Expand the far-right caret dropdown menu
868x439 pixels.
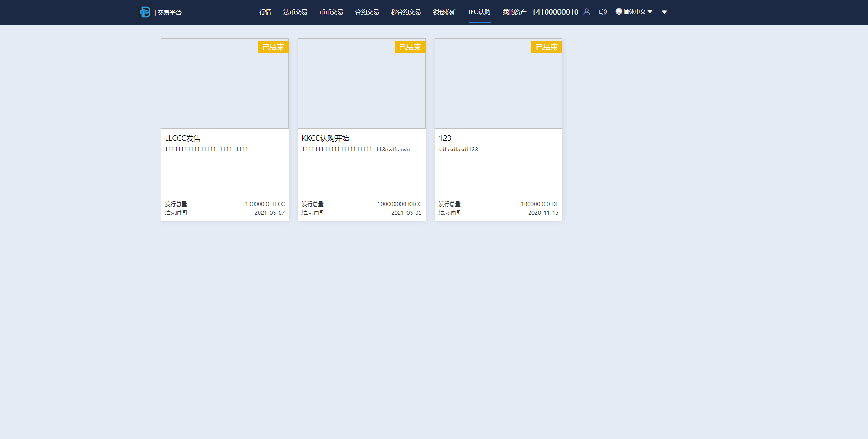665,12
